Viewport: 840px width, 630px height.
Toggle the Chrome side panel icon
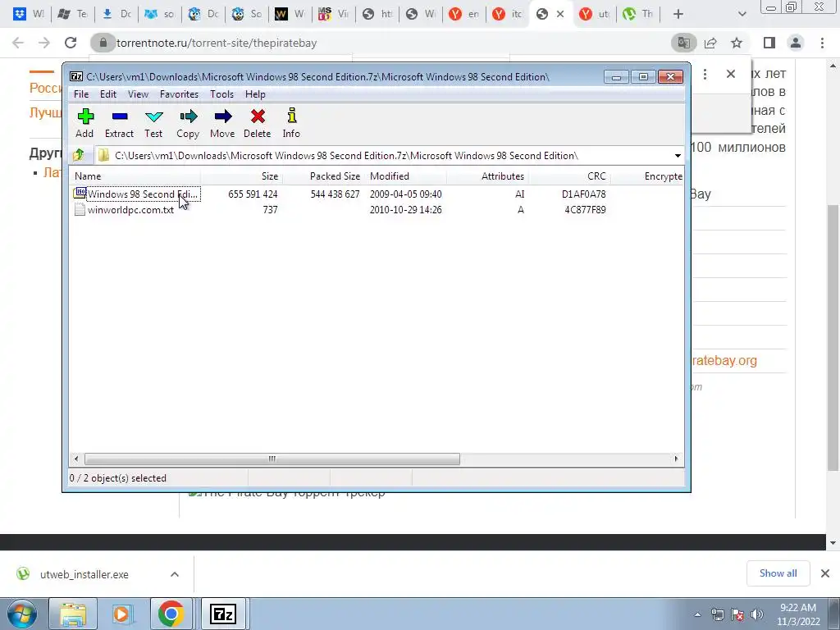click(x=769, y=43)
